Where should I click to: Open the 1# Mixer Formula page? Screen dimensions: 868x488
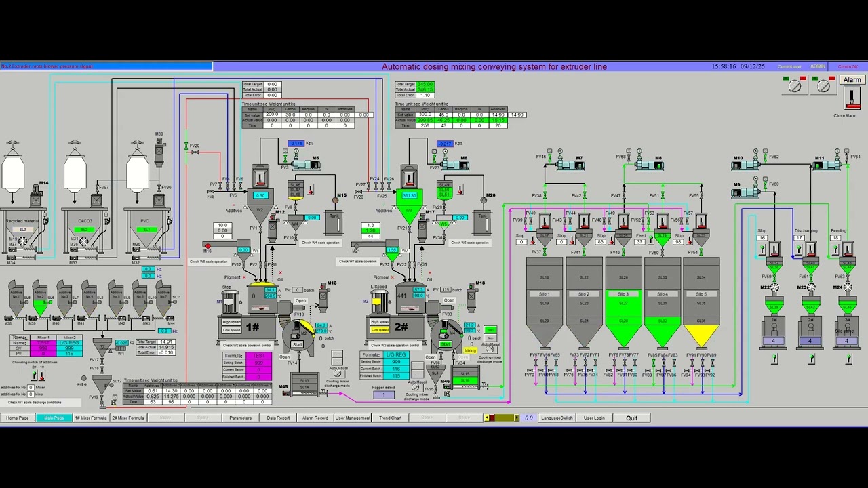pos(91,418)
